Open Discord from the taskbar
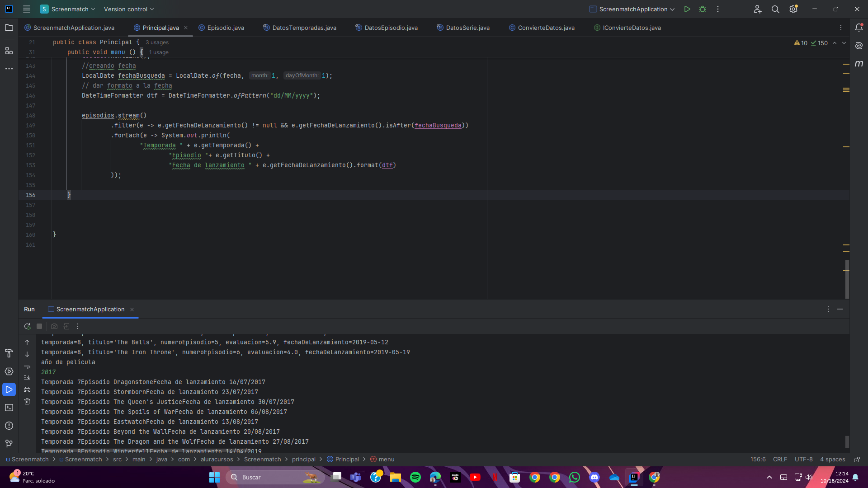Image resolution: width=868 pixels, height=488 pixels. pos(594,477)
